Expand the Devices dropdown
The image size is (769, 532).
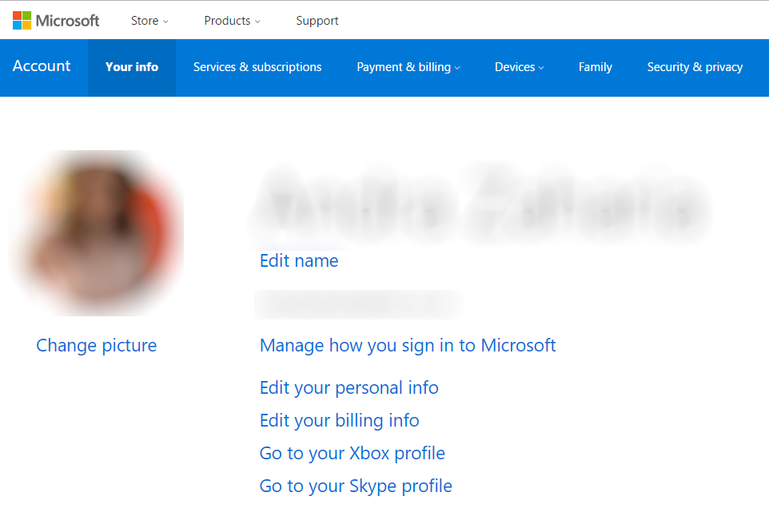(519, 67)
